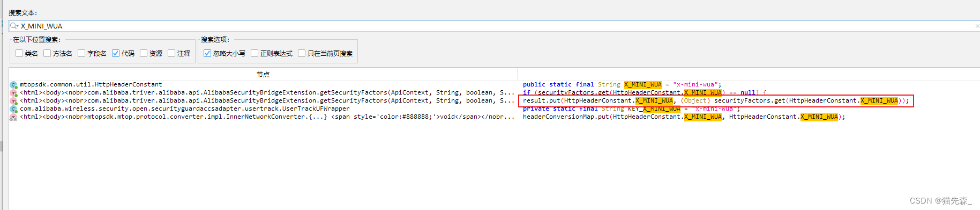Select the public static final X_MINI_WUA declaration row
The height and width of the screenshot is (210, 980).
tap(622, 84)
